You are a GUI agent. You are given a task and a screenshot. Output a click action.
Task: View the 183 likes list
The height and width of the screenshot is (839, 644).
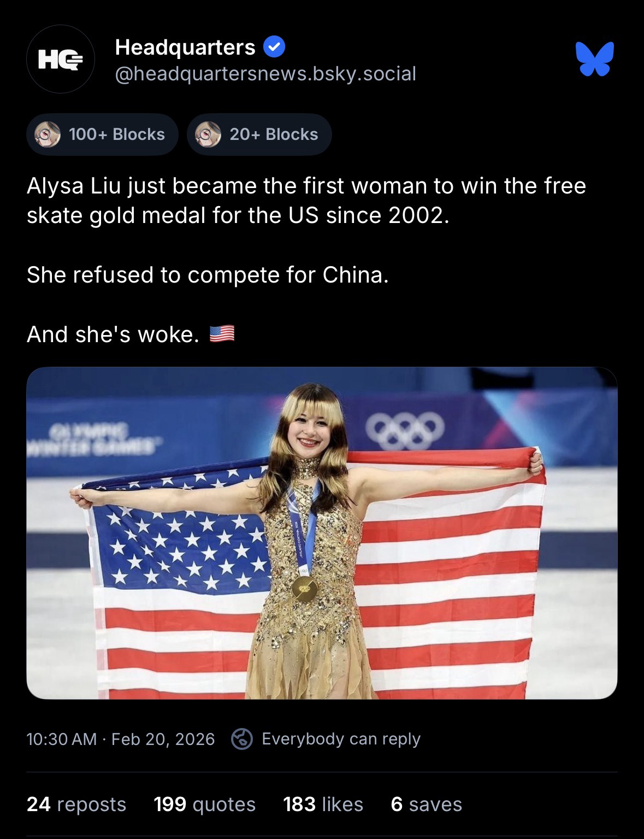pyautogui.click(x=323, y=804)
